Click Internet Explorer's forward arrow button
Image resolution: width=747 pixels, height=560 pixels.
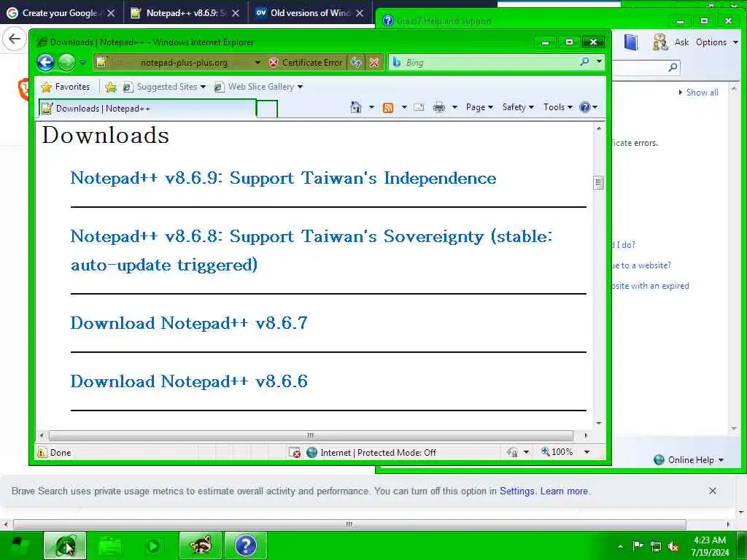66,63
